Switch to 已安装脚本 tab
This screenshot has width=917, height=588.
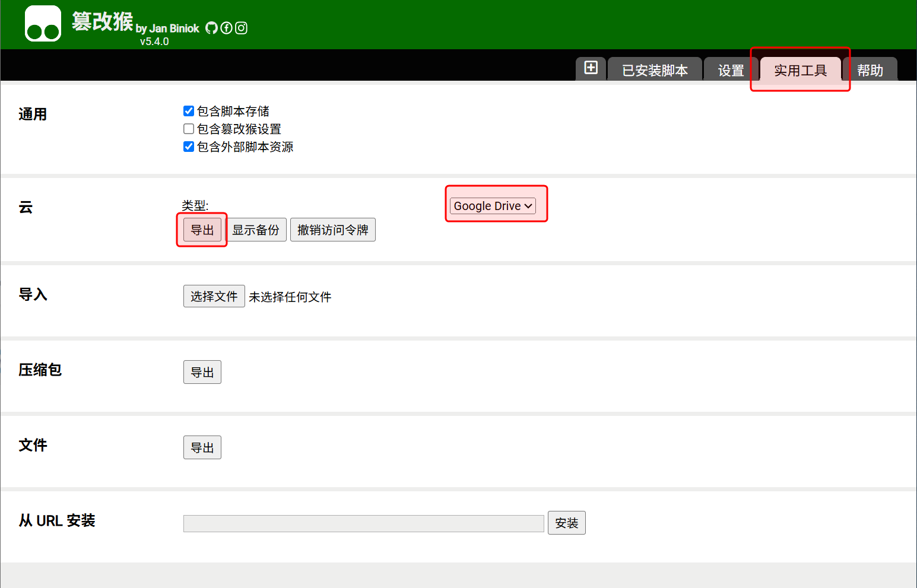pyautogui.click(x=655, y=70)
